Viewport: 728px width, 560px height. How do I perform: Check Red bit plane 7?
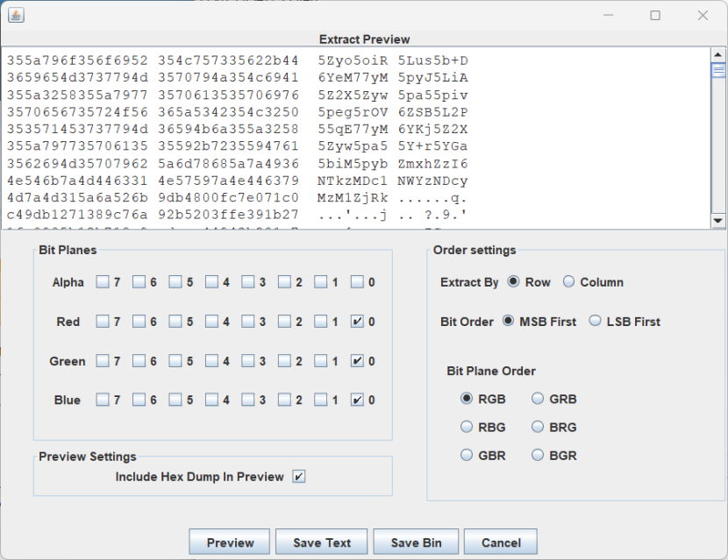click(103, 322)
